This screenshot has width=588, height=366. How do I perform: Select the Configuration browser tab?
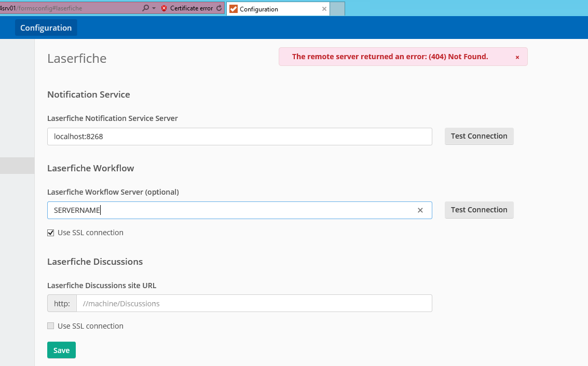coord(278,9)
